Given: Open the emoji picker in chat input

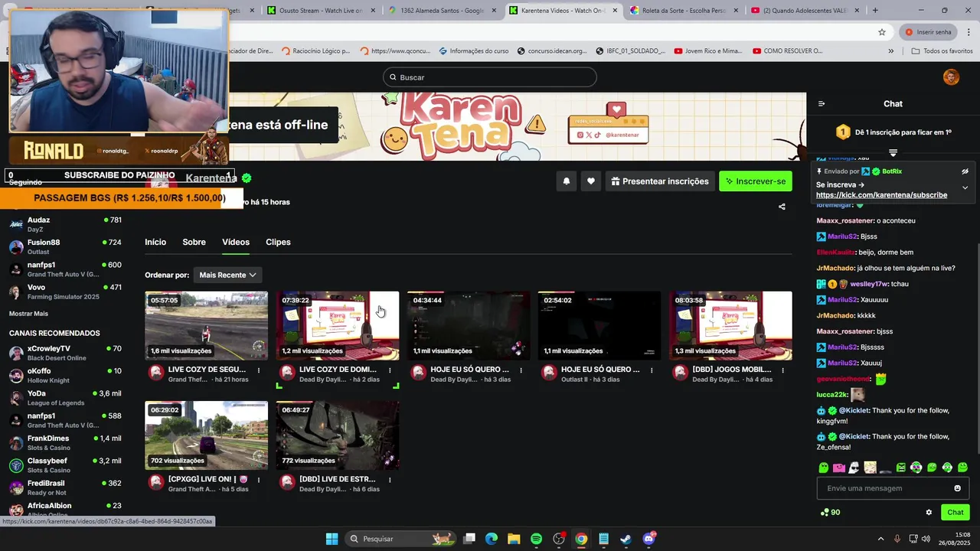Looking at the screenshot, I should 957,488.
